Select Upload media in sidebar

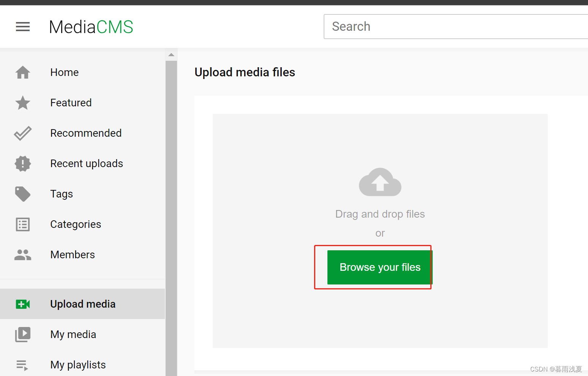[x=82, y=304]
